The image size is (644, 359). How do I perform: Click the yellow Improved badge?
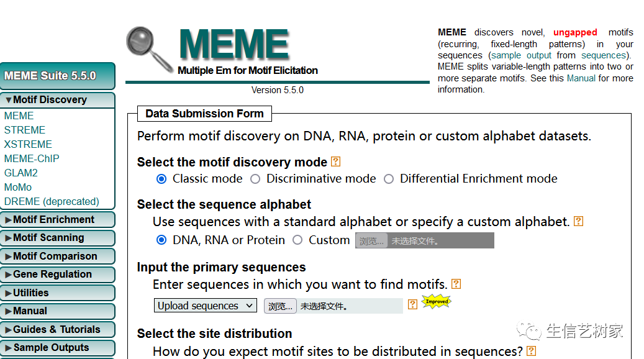[437, 301]
